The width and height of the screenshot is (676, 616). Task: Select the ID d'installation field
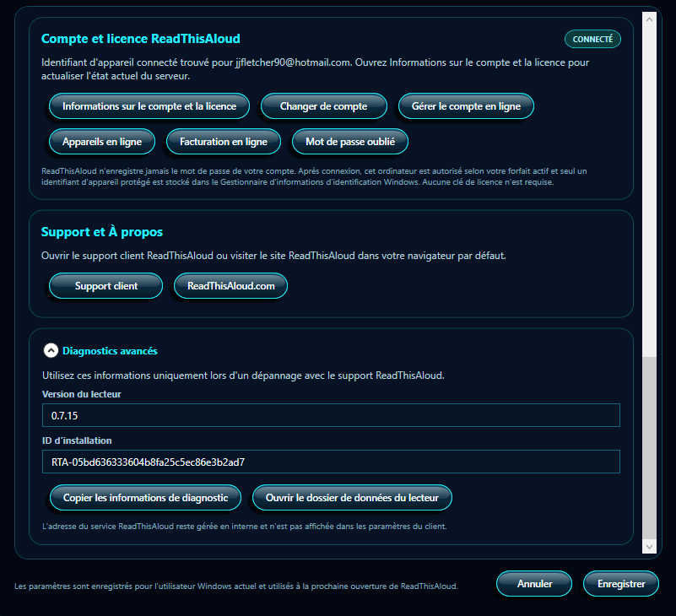click(331, 462)
